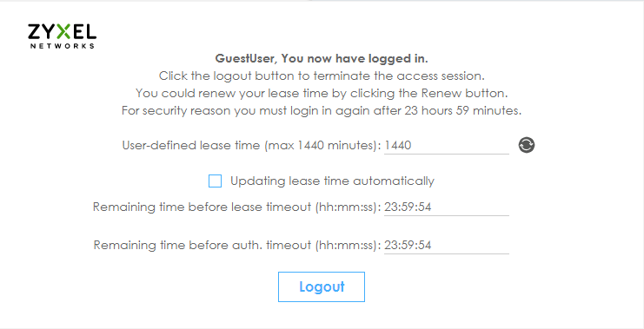Viewport: 644px width, 329px height.
Task: Click the 'GuestUser, You now have logged in' heading
Action: tap(322, 59)
